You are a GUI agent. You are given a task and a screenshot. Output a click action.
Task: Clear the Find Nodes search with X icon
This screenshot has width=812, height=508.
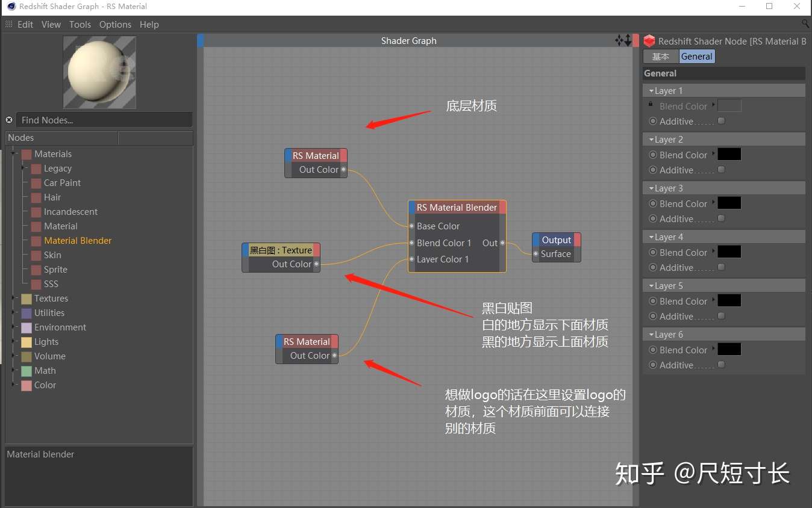click(9, 120)
